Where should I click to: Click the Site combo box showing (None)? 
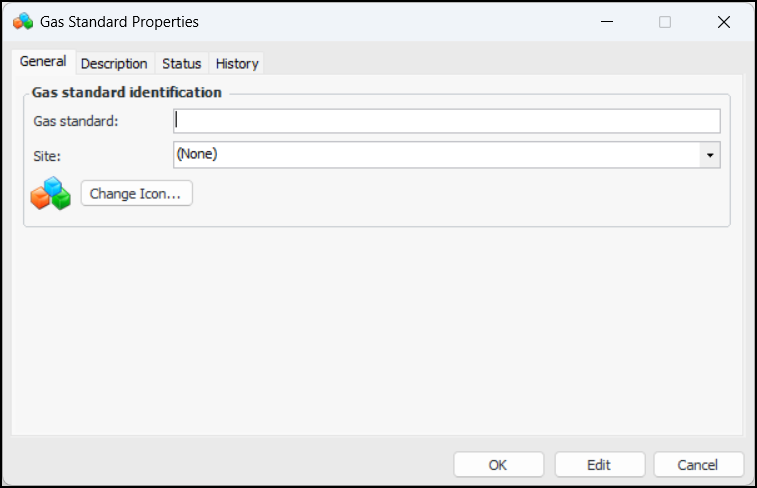click(436, 155)
